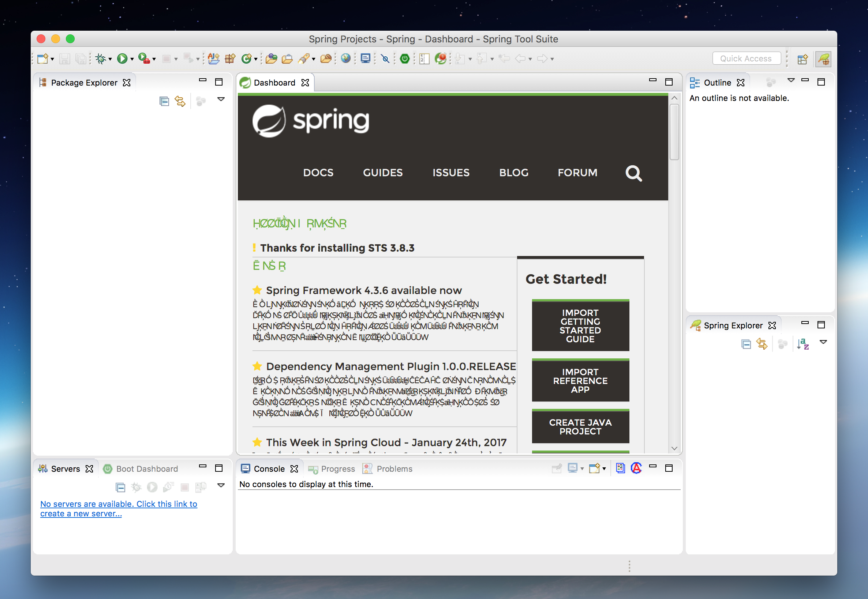Open Boot Dashboard via green power icon
The width and height of the screenshot is (868, 599).
tap(404, 59)
